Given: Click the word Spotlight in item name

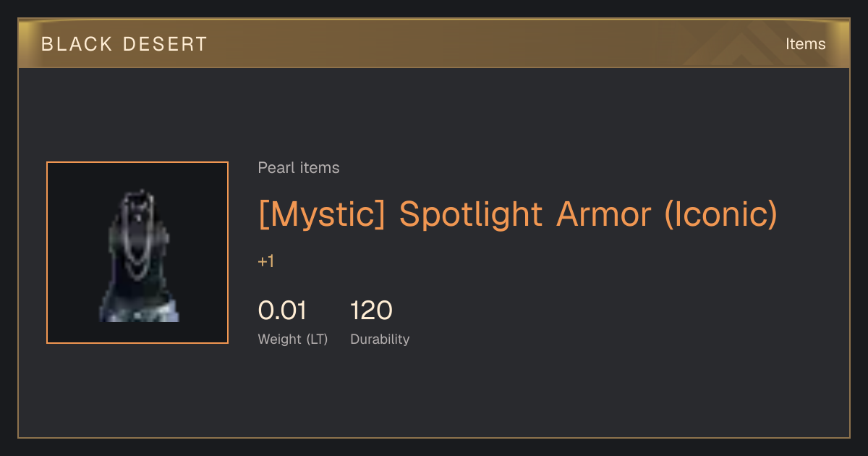Looking at the screenshot, I should (471, 214).
